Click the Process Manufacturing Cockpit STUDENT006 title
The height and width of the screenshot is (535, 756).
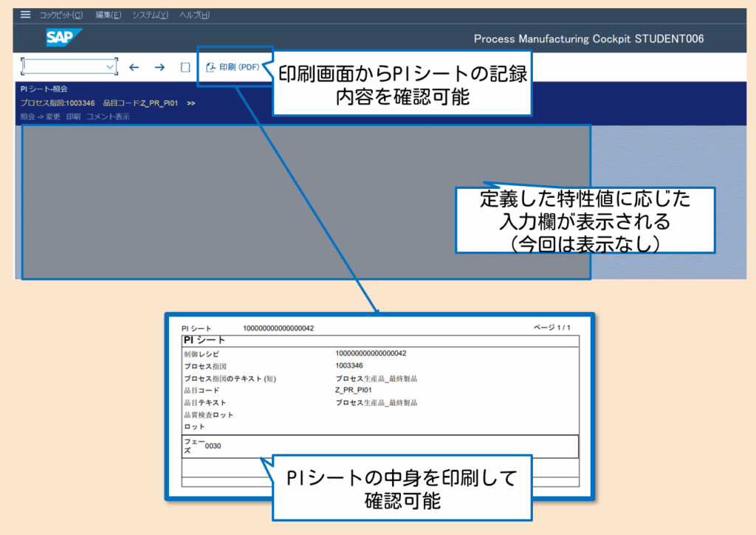tap(588, 39)
